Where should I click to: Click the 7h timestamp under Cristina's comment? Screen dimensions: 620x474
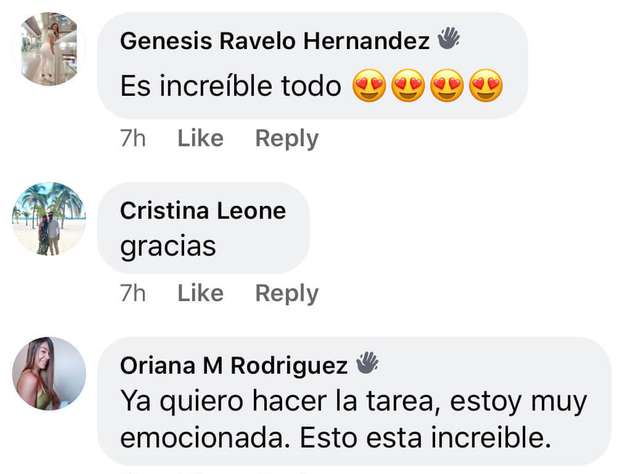[133, 293]
